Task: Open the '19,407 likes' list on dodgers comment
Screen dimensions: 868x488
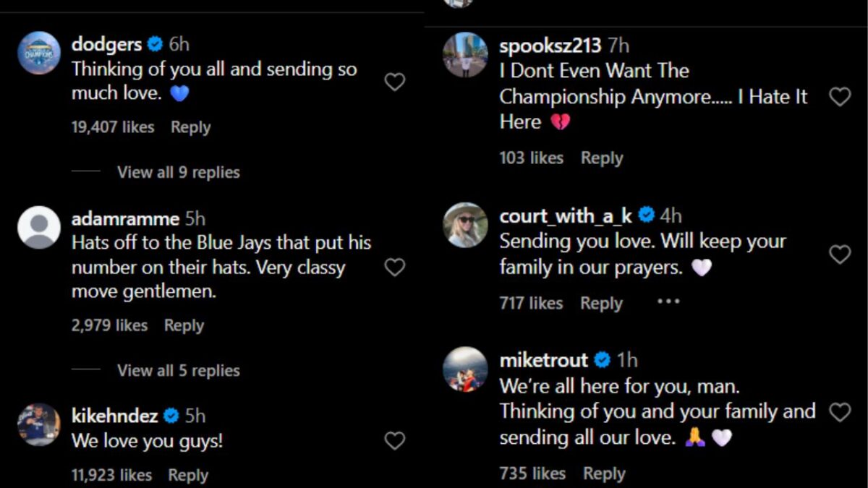Action: pyautogui.click(x=112, y=127)
